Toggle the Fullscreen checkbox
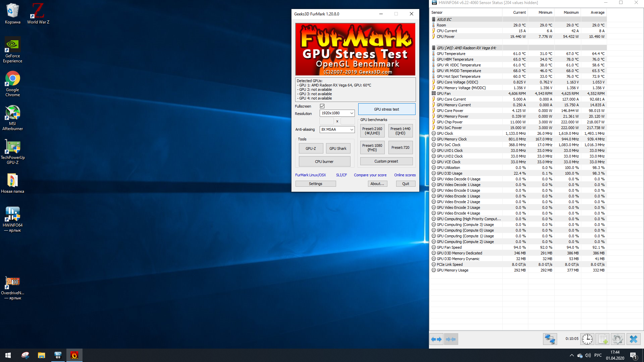The width and height of the screenshot is (644, 362). tap(322, 106)
